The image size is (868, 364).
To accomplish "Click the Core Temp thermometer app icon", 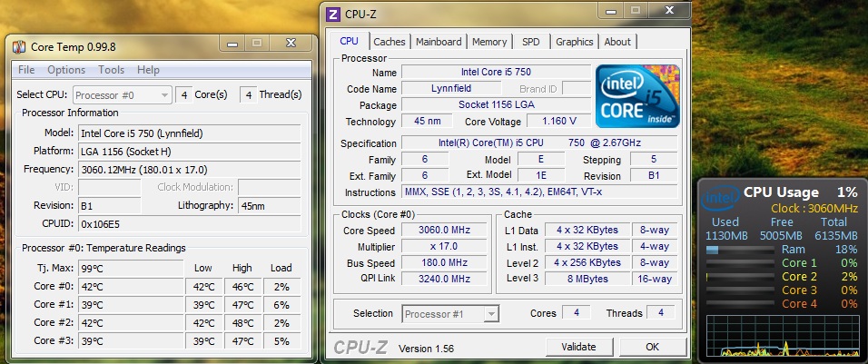I will [19, 47].
